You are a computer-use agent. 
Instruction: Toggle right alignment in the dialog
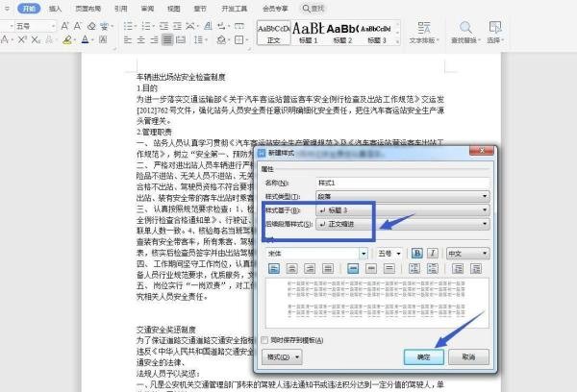pyautogui.click(x=310, y=269)
